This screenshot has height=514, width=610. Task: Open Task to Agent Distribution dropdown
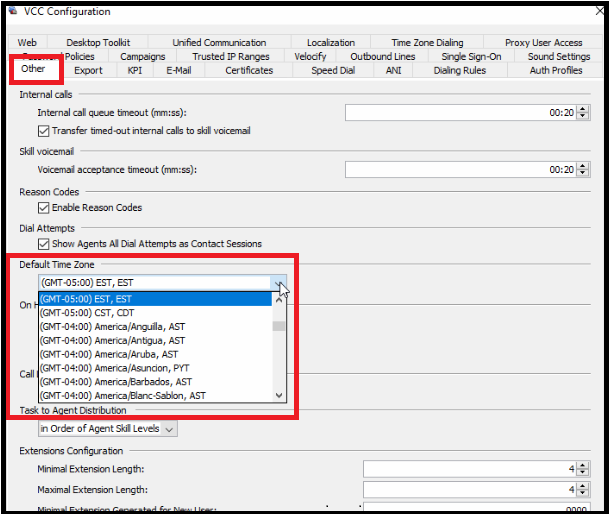tap(108, 429)
